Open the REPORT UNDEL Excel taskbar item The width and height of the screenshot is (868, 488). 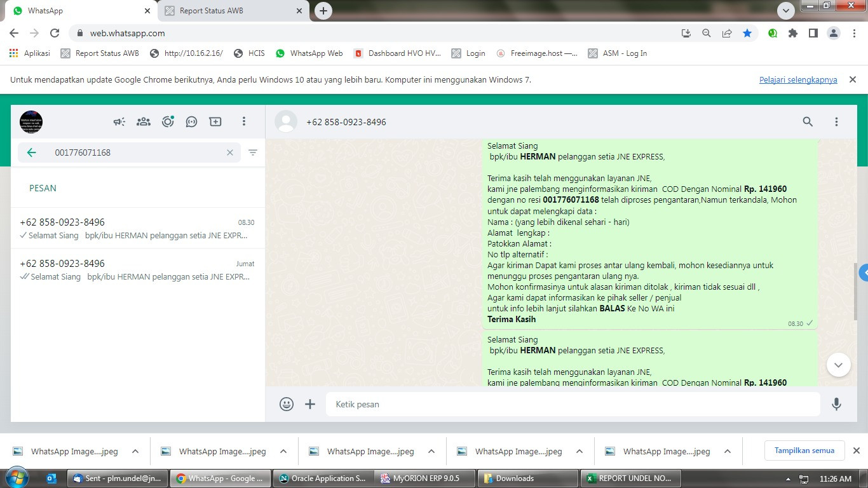click(x=630, y=478)
